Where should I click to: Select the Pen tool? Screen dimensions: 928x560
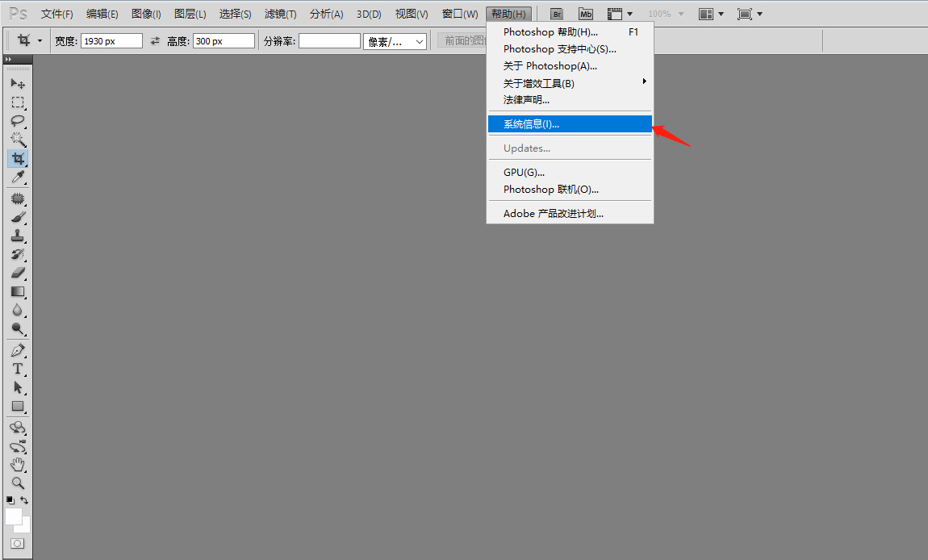(x=18, y=350)
